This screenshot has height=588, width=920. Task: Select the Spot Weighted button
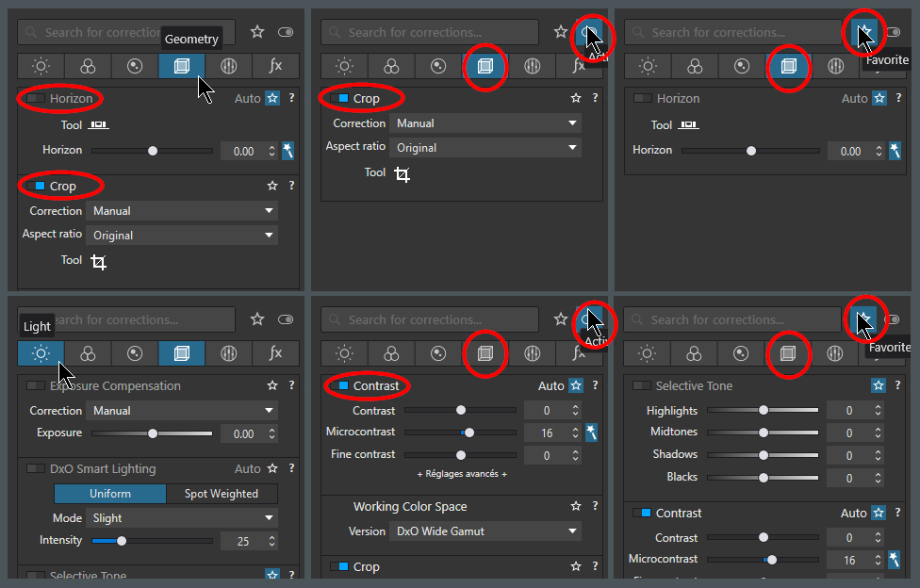(222, 494)
